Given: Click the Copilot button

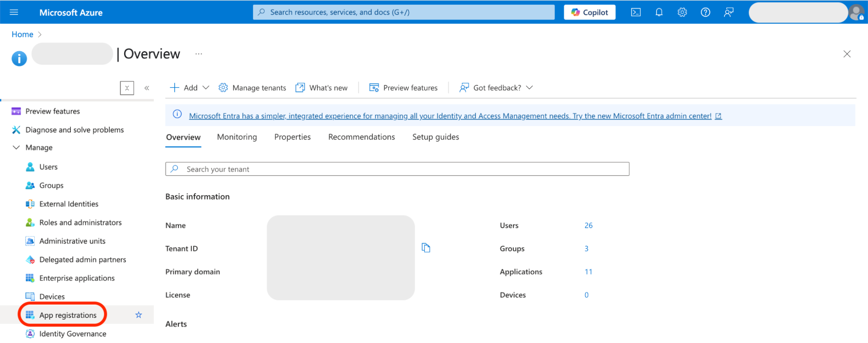Looking at the screenshot, I should pyautogui.click(x=589, y=12).
